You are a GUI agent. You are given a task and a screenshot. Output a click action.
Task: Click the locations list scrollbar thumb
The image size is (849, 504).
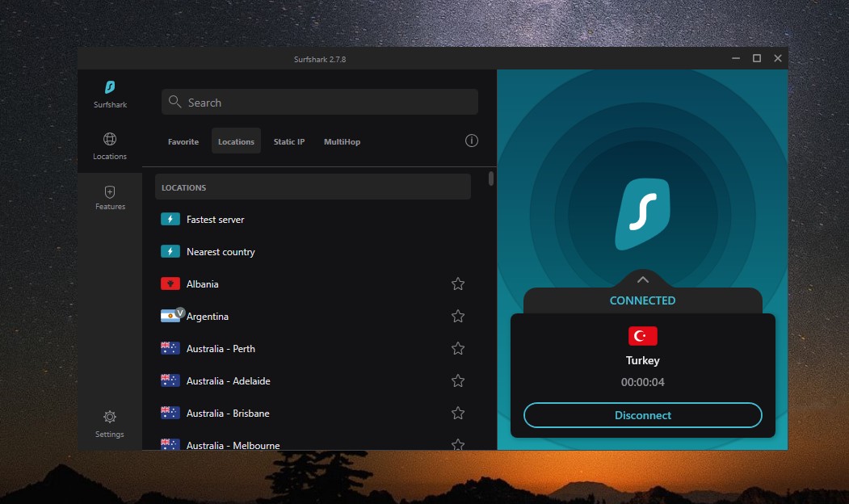pyautogui.click(x=491, y=178)
